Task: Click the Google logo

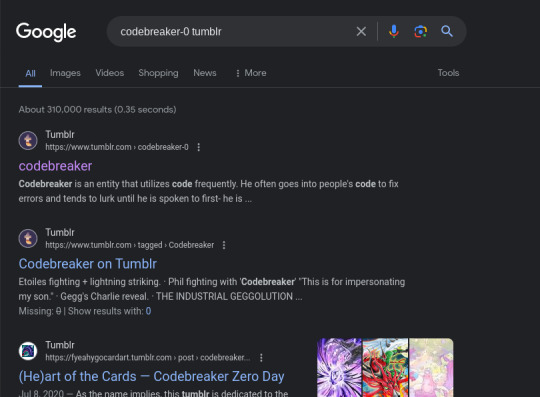Action: tap(46, 32)
